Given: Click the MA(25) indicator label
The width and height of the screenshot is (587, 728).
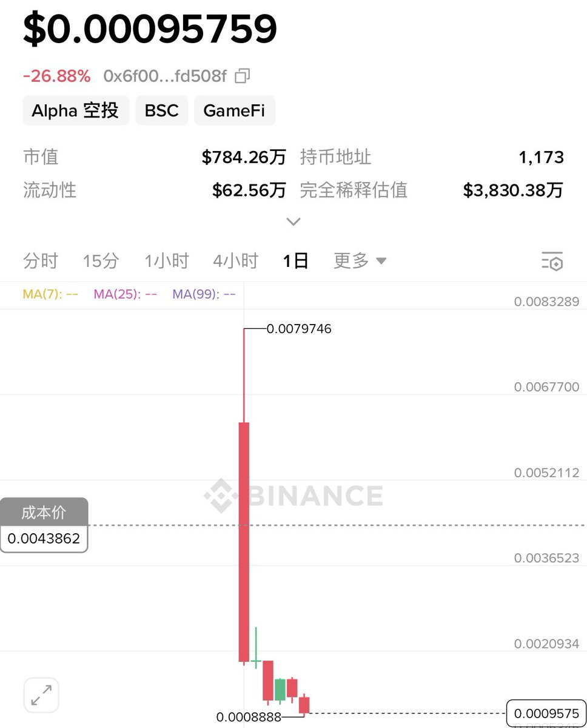Looking at the screenshot, I should coord(125,294).
